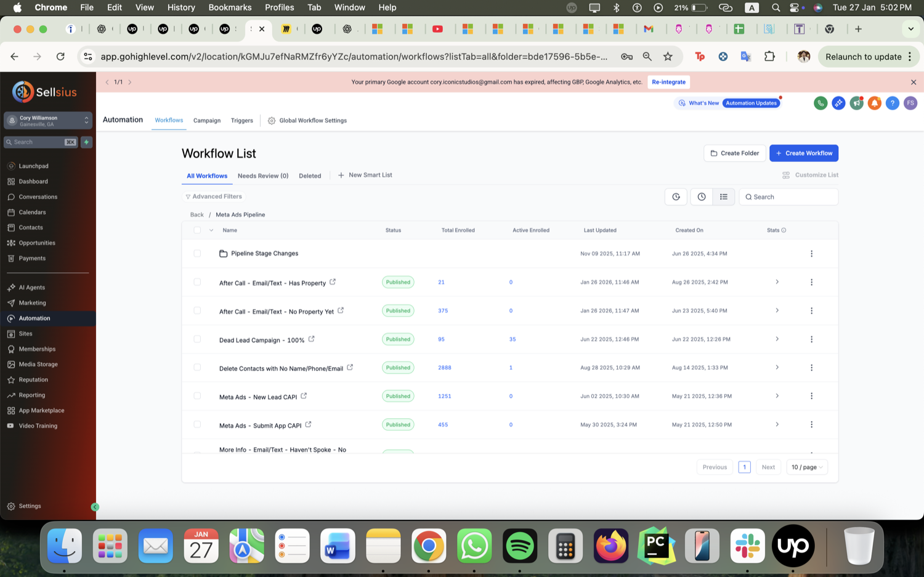Open Global Workflow Settings tab
Image resolution: width=924 pixels, height=577 pixels.
point(307,121)
